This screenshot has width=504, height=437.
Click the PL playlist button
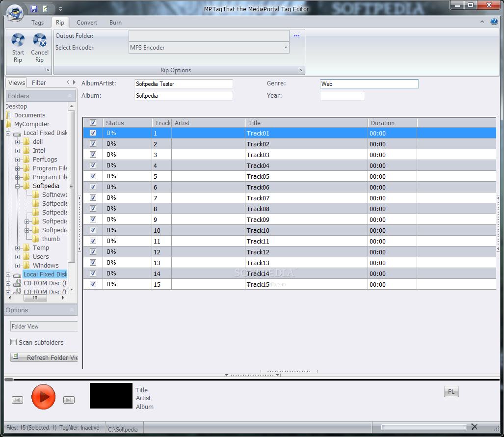(x=451, y=392)
